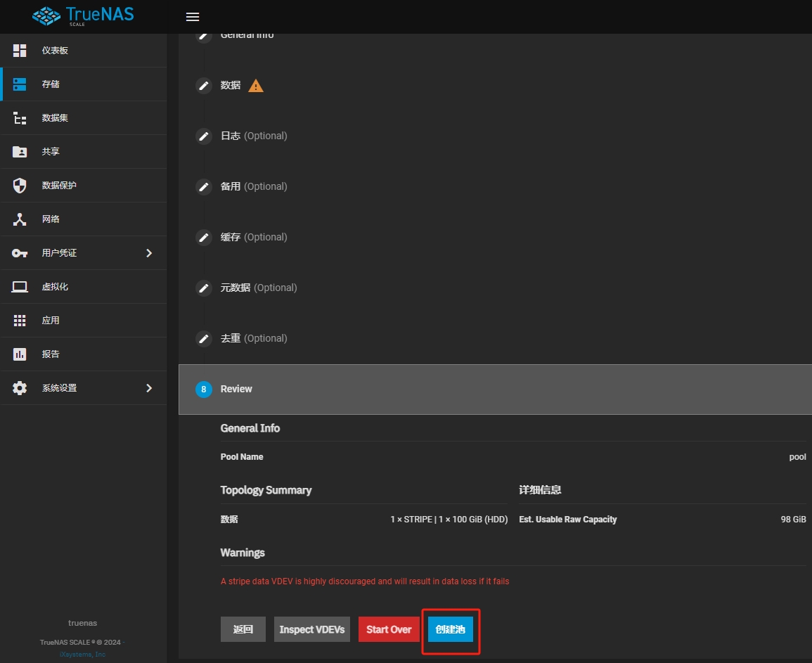
Task: Click the 返回 back button
Action: click(243, 629)
